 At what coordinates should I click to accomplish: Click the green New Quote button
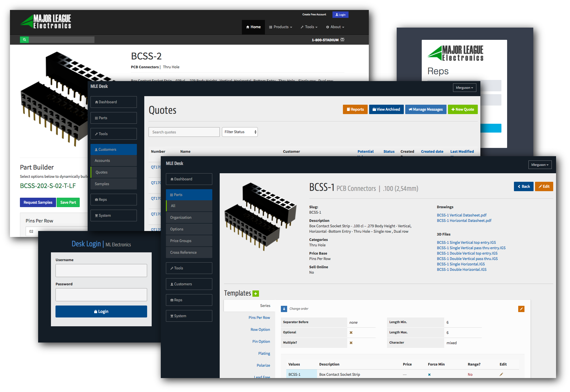tap(463, 109)
